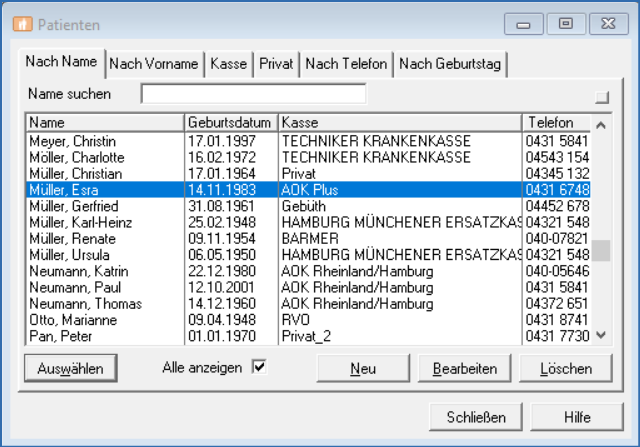
Task: Click the Löschen button
Action: click(566, 368)
